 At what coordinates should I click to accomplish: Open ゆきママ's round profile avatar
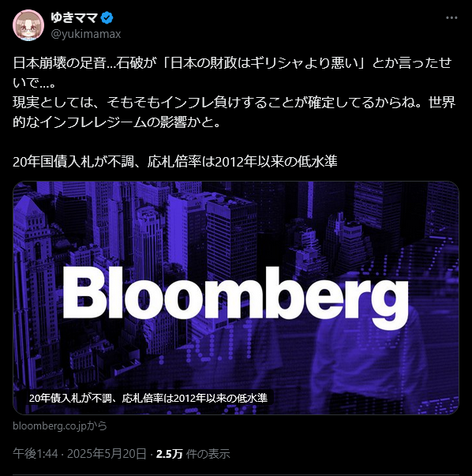28,25
